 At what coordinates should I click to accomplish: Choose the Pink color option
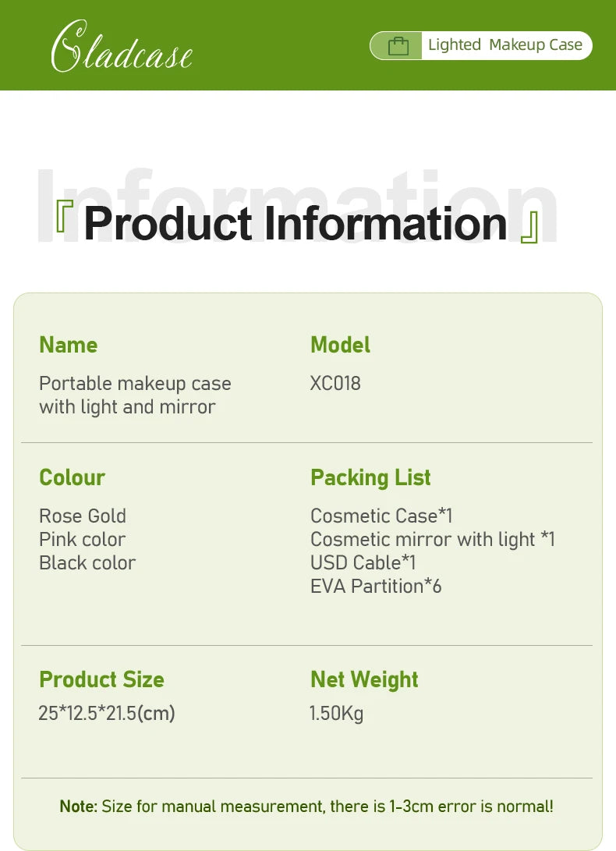82,540
